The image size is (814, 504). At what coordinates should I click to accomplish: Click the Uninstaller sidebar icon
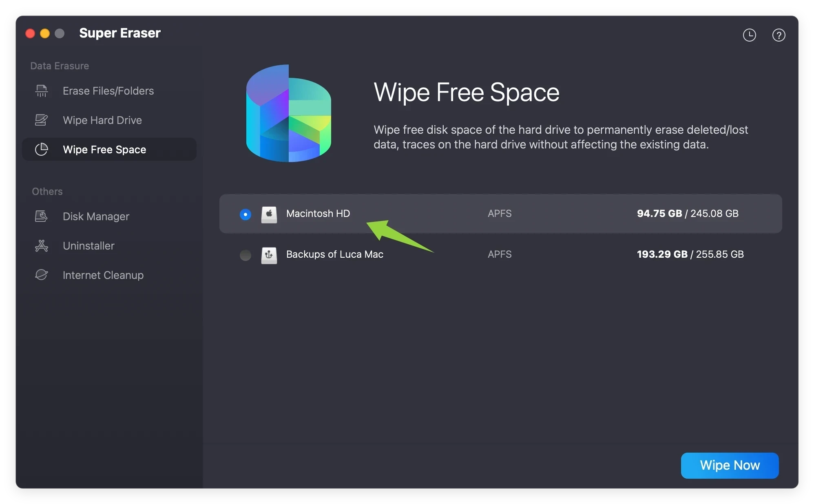click(x=41, y=245)
